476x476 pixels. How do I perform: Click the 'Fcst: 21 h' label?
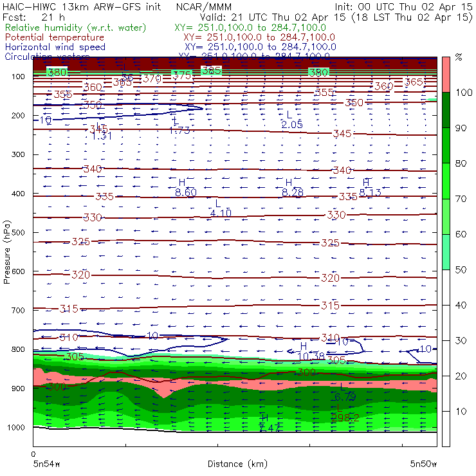[x=33, y=17]
